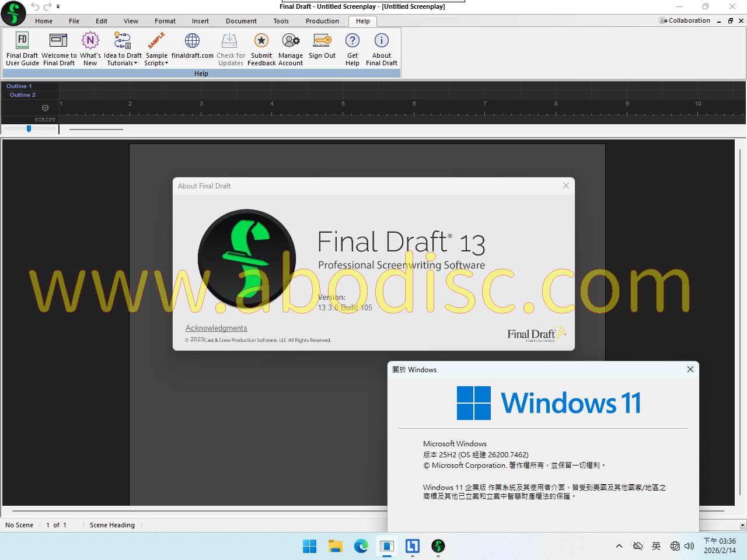Adjust the zoom slider below the SCRIPT label

(29, 128)
